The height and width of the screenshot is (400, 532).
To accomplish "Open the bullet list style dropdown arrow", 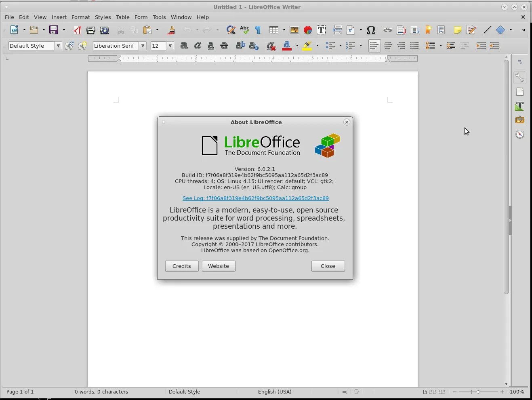I will tap(341, 46).
